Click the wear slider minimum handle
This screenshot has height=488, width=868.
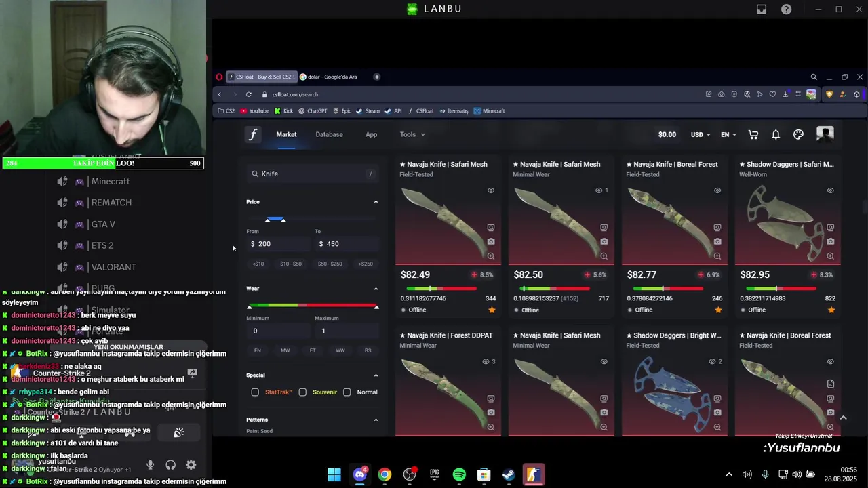[x=249, y=307]
